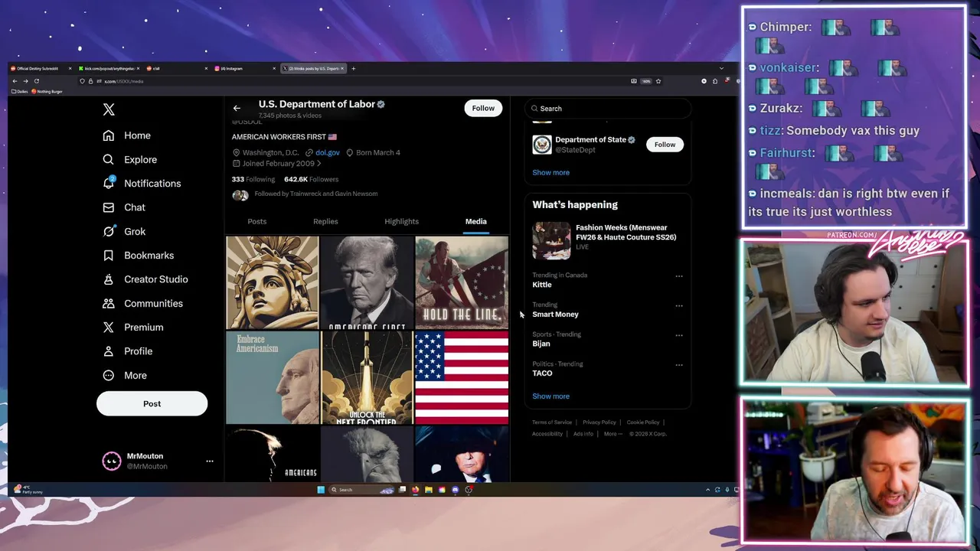980x551 pixels.
Task: Switch to the Highlights tab
Action: tap(401, 221)
